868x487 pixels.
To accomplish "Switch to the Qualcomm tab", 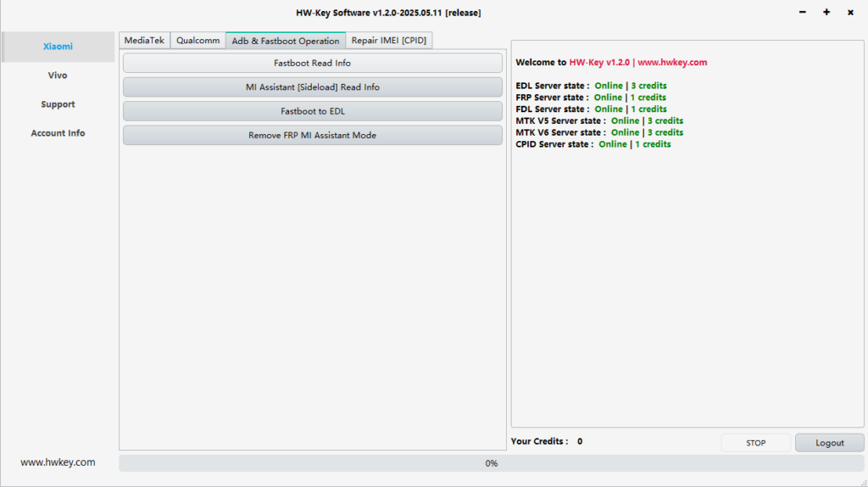I will 198,41.
